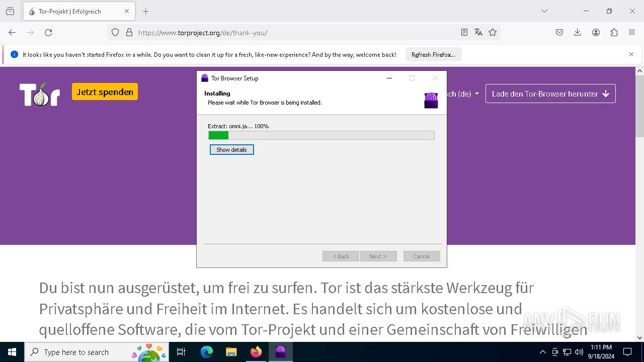Click the Firefox account icon

click(x=596, y=33)
